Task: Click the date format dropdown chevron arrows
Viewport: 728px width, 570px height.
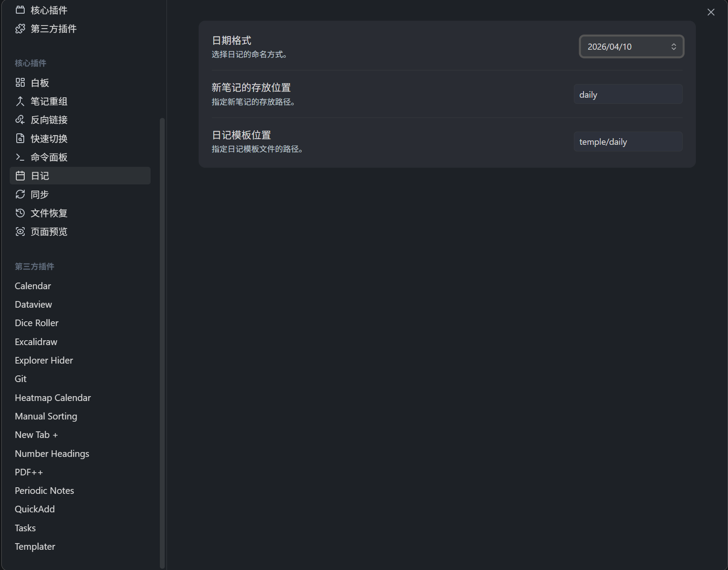Action: [x=673, y=47]
